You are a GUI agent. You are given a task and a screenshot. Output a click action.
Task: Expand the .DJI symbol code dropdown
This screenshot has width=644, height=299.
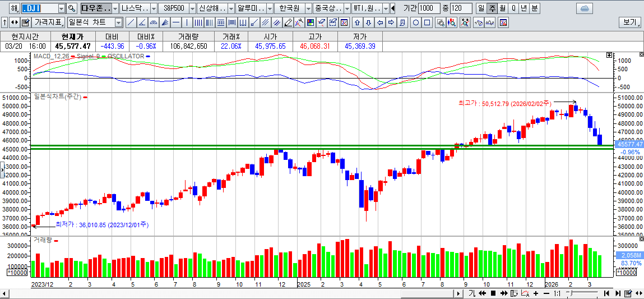pyautogui.click(x=61, y=8)
